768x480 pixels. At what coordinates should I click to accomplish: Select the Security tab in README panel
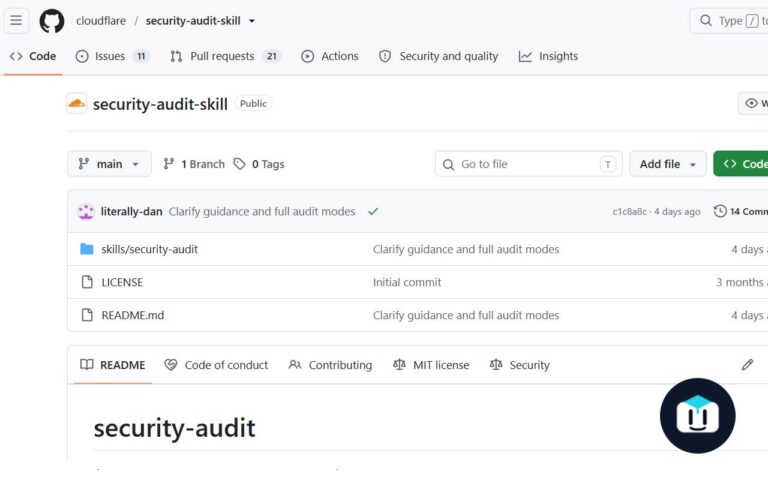pos(520,365)
